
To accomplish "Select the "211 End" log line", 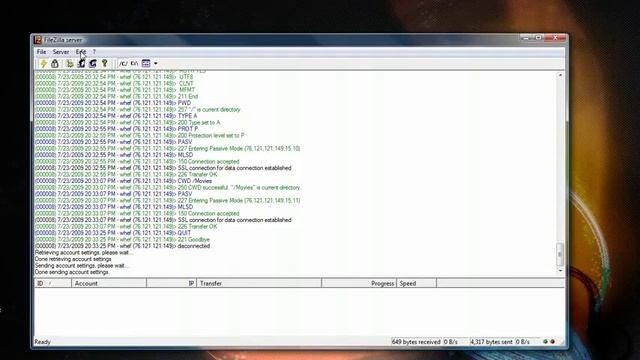I will [116, 96].
